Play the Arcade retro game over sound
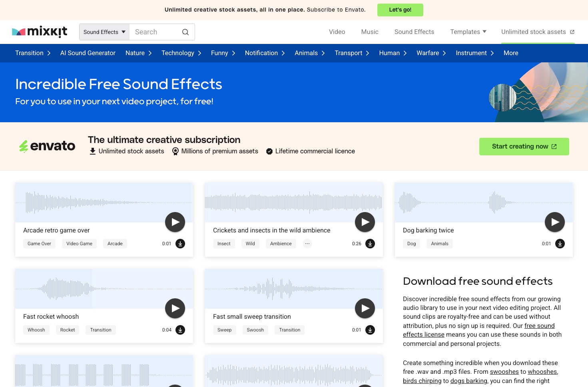This screenshot has width=588, height=387. 175,222
